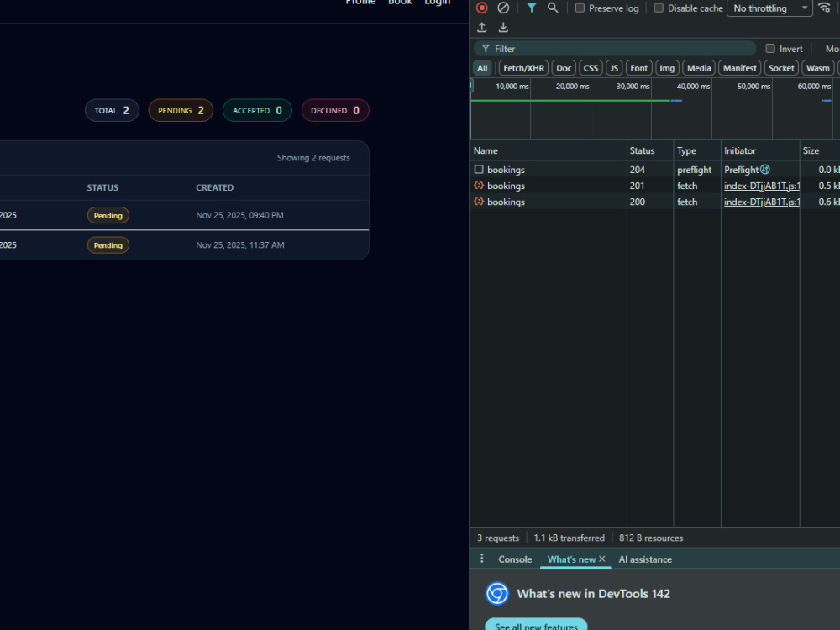Click the Preflight link icon

(765, 170)
